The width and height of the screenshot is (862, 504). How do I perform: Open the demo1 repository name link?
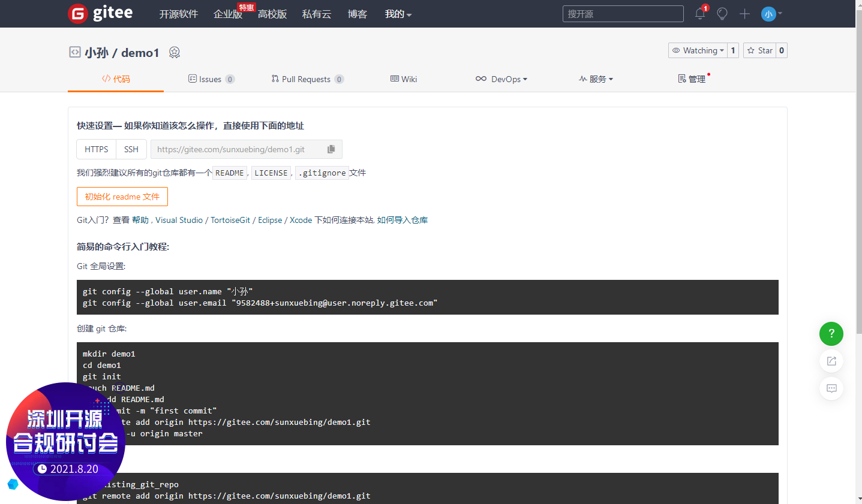pos(140,53)
